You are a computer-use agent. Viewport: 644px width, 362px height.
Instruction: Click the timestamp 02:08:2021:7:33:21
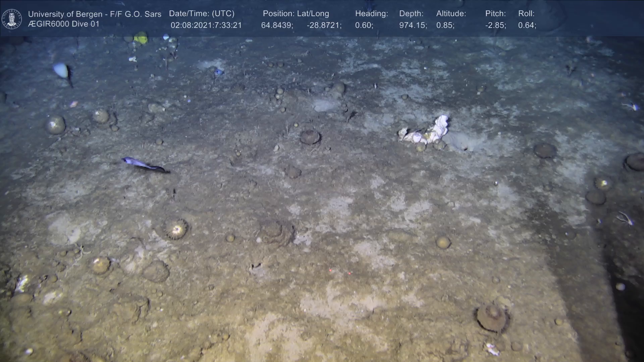[206, 25]
